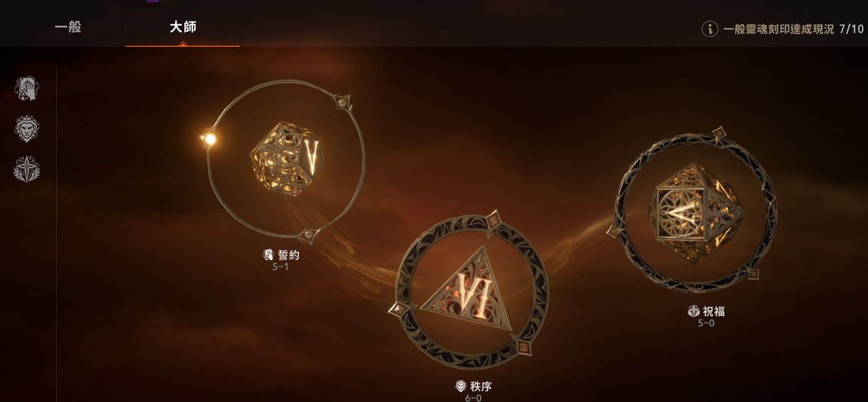
Task: Click the 一般靈魂刻印達成現況 7/10 status text
Action: pyautogui.click(x=793, y=29)
